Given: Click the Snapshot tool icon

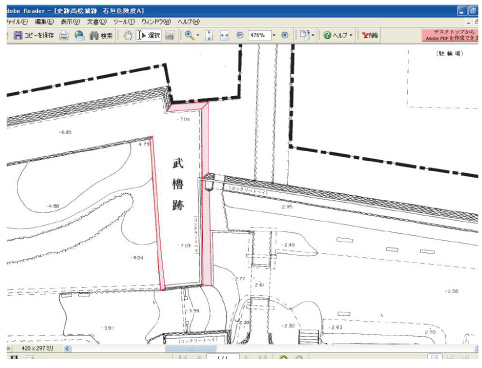Looking at the screenshot, I should point(170,35).
